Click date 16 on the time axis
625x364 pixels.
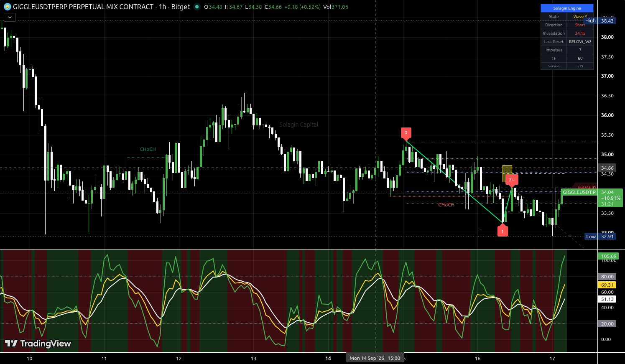click(x=478, y=359)
